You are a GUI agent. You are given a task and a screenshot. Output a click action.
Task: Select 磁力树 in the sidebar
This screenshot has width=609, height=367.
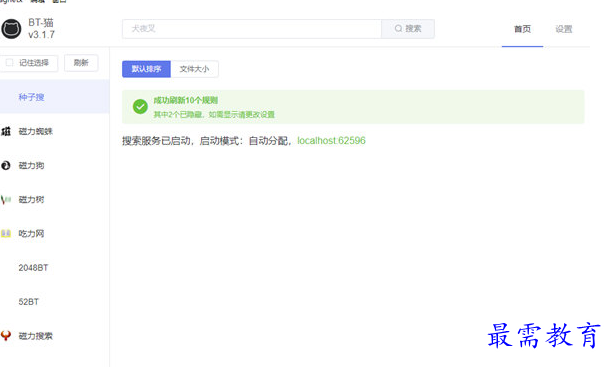pyautogui.click(x=54, y=200)
